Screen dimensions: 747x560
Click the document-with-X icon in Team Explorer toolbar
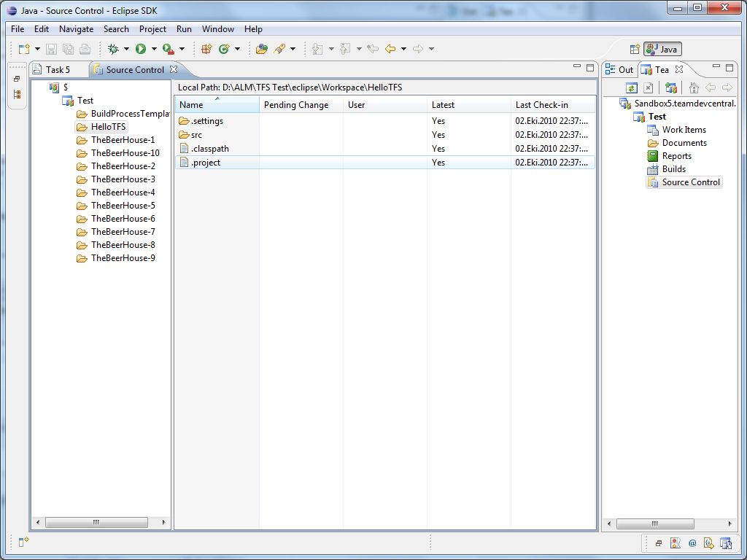648,87
